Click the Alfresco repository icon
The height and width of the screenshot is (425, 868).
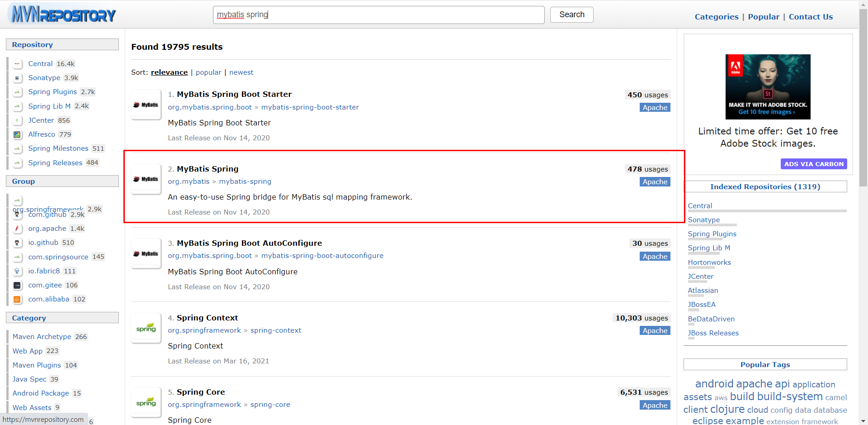pos(17,134)
